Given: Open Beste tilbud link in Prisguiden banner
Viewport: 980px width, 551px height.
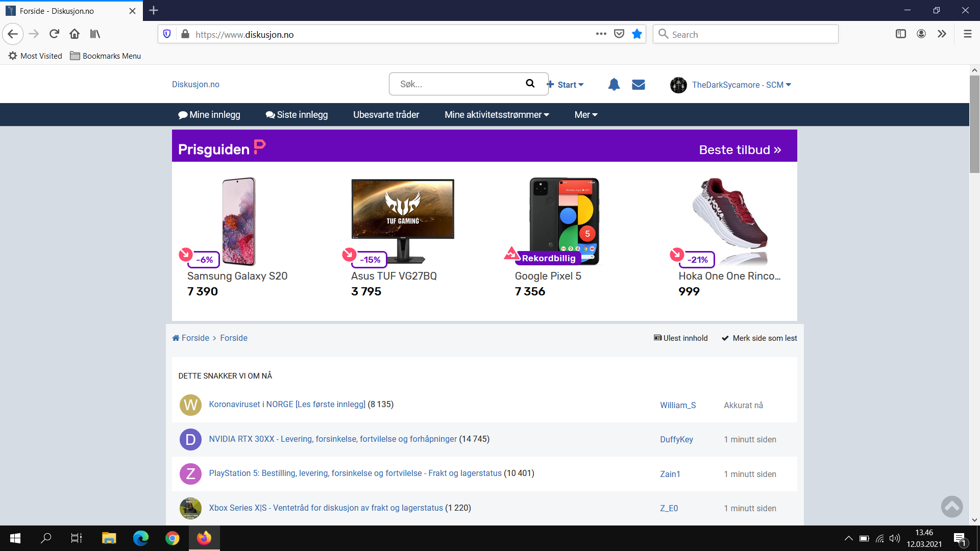Looking at the screenshot, I should (740, 149).
